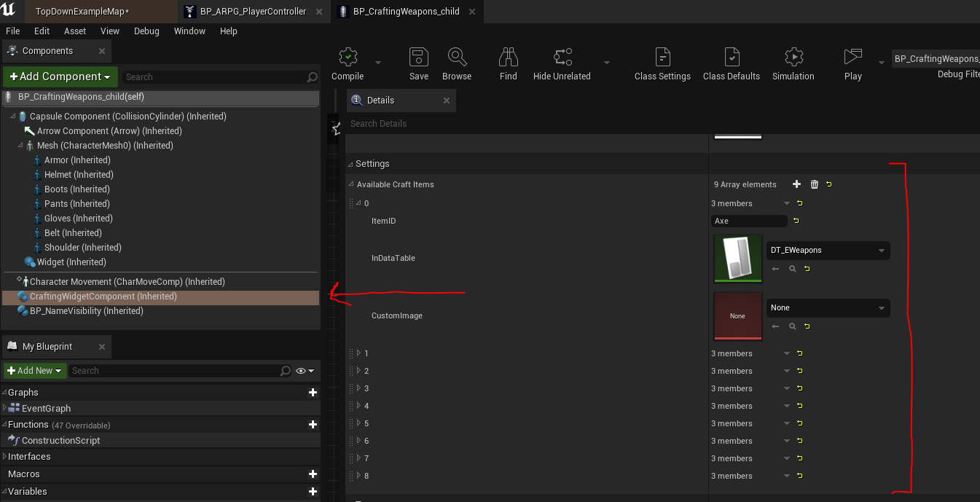980x502 pixels.
Task: Open Find with binoculars icon
Action: pyautogui.click(x=509, y=58)
